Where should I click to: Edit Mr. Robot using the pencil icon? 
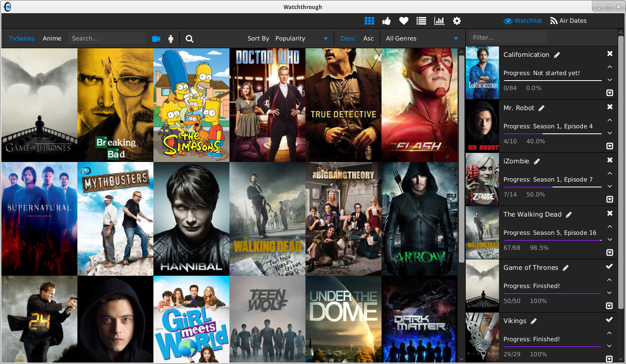541,108
